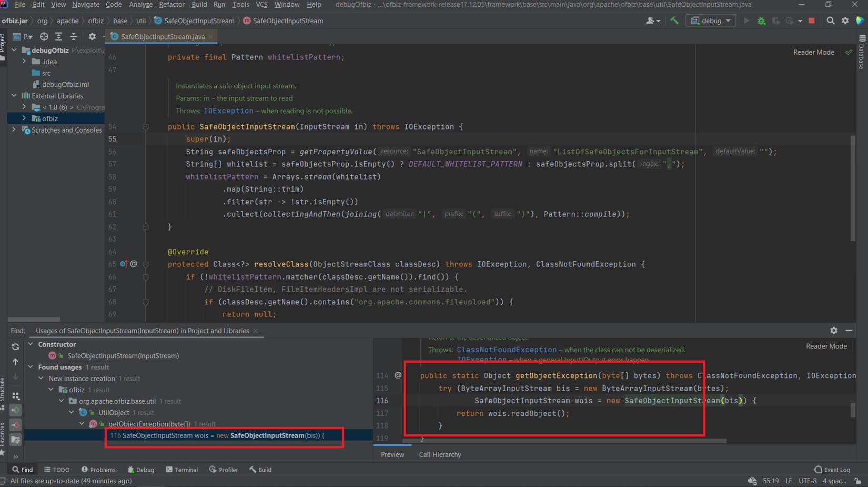This screenshot has height=487, width=868.
Task: Switch to the Call Hierarchy tab
Action: [440, 454]
